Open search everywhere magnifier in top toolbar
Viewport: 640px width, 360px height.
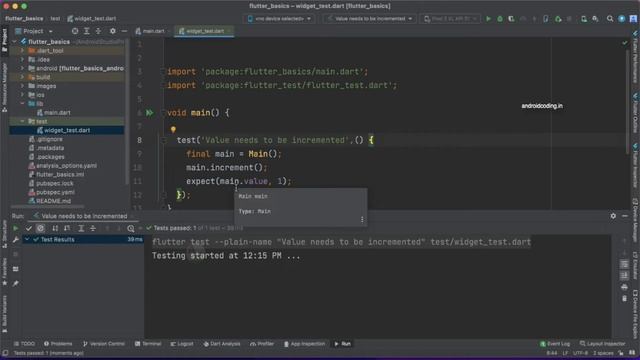point(610,19)
